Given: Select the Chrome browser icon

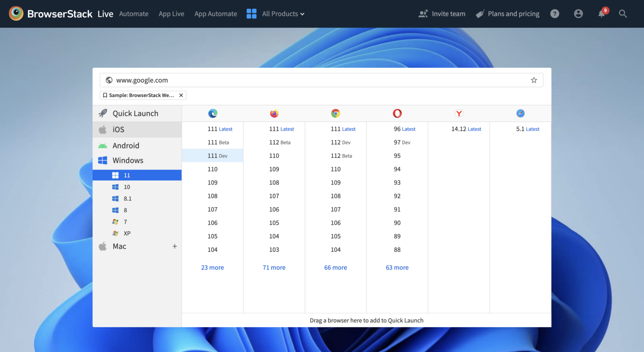Looking at the screenshot, I should coord(335,113).
